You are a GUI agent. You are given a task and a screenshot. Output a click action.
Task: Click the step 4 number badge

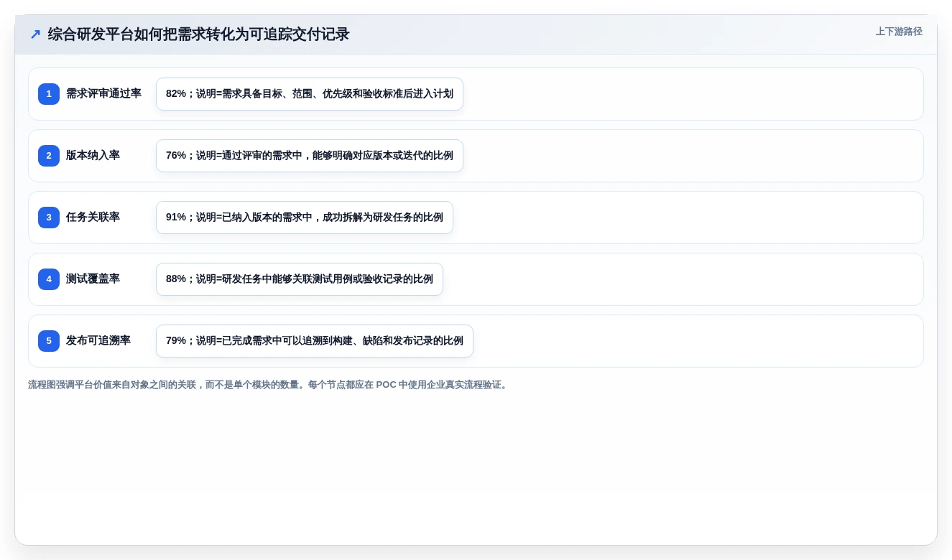(49, 279)
